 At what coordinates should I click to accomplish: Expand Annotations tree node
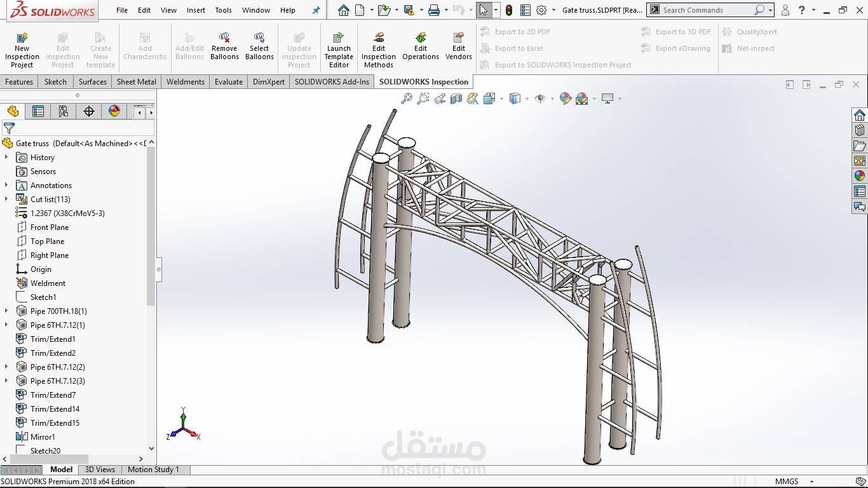point(6,186)
